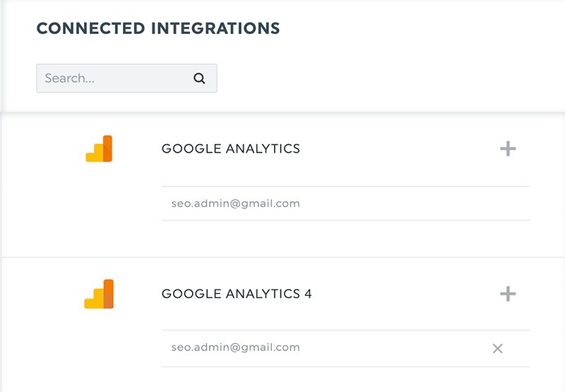This screenshot has width=565, height=392.
Task: Add a connection to Google Analytics 4
Action: [508, 294]
